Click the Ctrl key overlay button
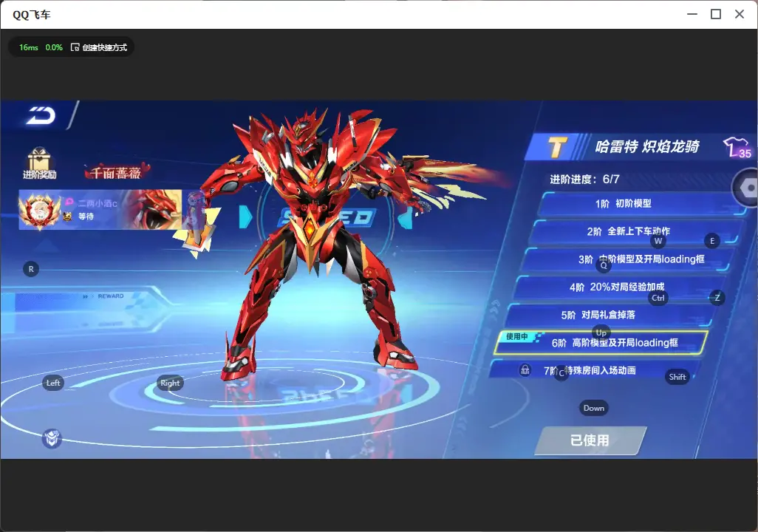This screenshot has width=758, height=532. click(x=658, y=298)
